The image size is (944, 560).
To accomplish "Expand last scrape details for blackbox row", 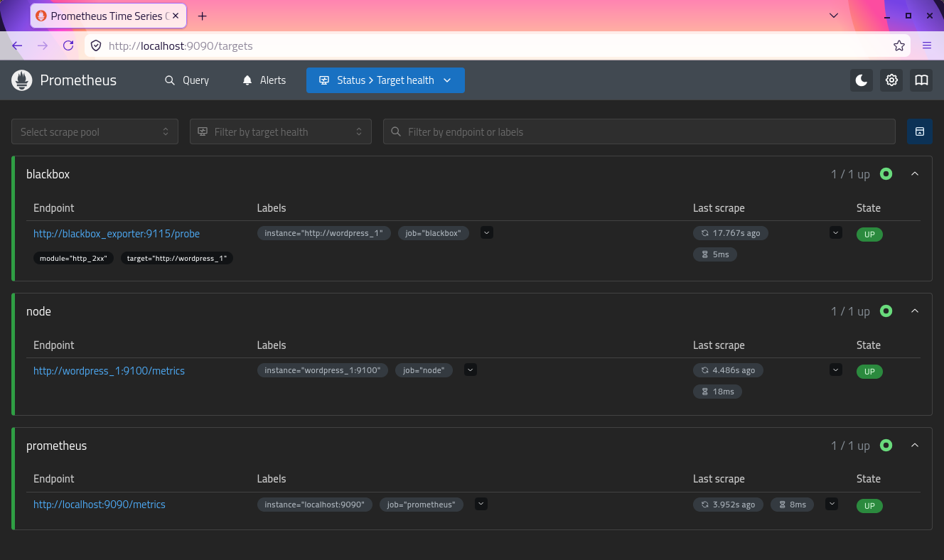I will point(836,232).
